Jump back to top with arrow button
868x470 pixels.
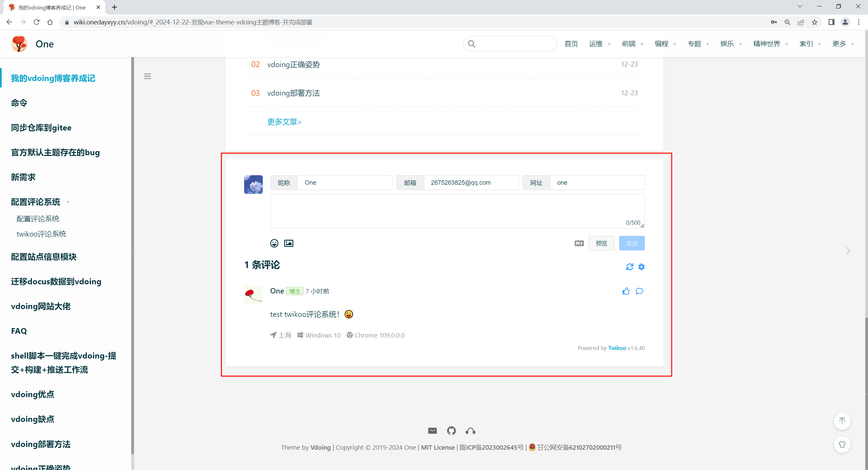tap(842, 421)
